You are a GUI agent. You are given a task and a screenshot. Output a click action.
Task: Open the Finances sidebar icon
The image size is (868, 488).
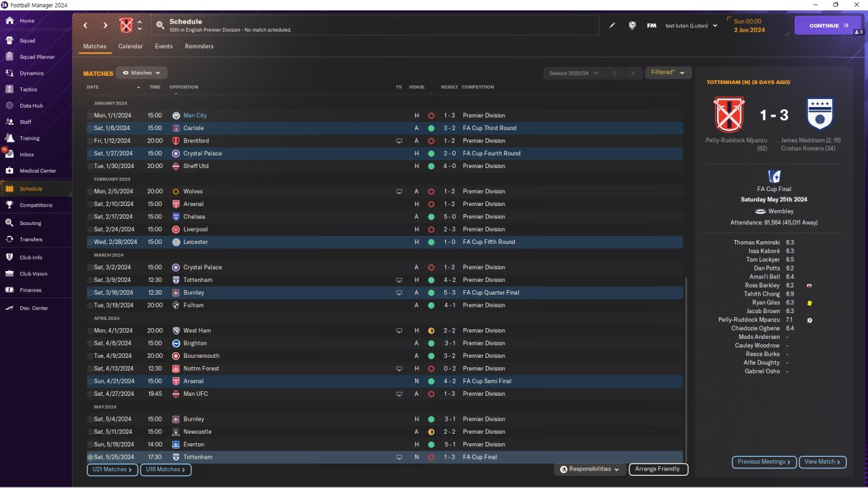point(9,290)
